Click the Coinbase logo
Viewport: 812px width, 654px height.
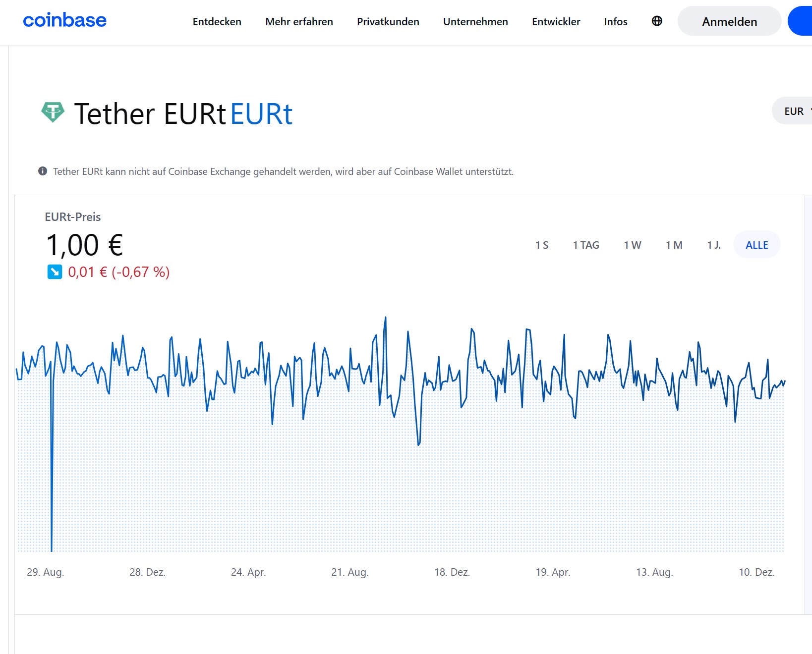(64, 20)
